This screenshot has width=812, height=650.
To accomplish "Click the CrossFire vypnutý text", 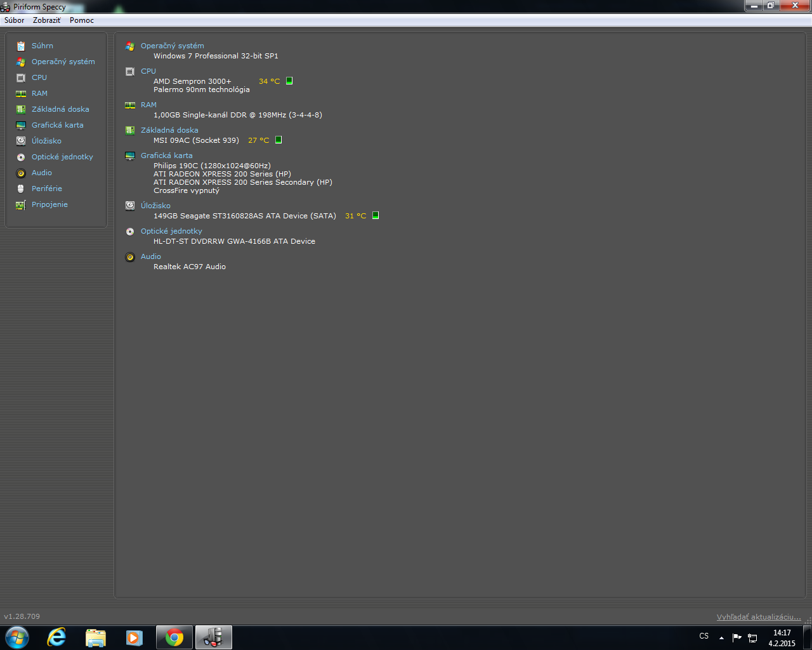I will pos(187,190).
